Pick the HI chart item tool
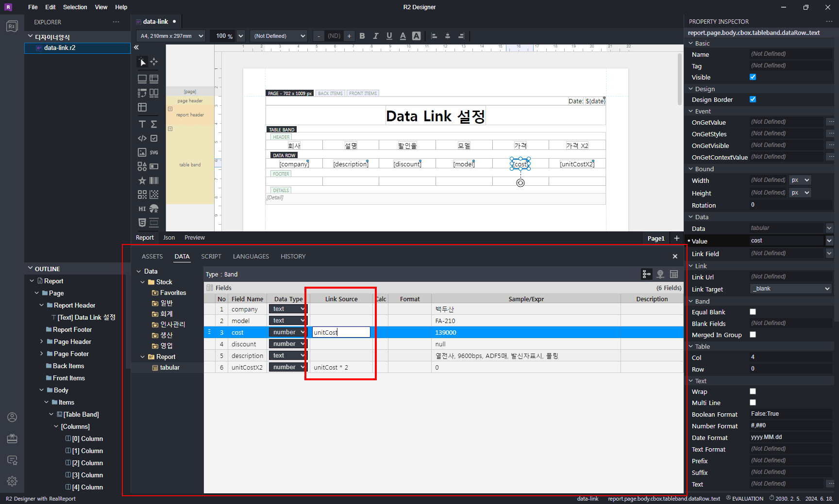The height and width of the screenshot is (504, 839). click(142, 209)
